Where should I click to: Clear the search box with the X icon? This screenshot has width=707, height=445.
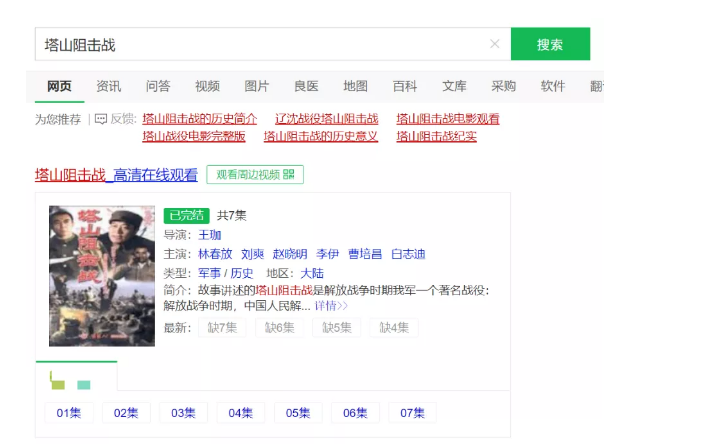(x=494, y=44)
